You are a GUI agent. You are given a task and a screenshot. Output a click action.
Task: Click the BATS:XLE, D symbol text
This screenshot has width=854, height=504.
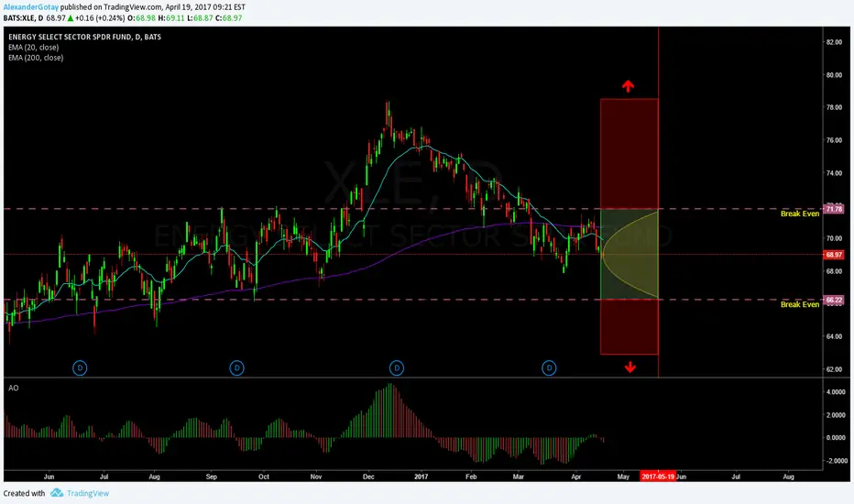24,18
